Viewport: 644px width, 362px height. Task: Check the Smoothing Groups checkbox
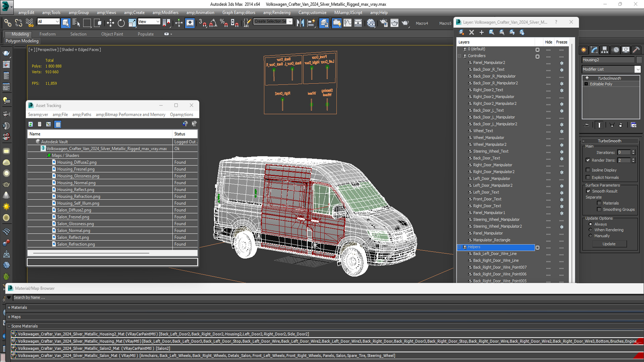[x=599, y=209]
